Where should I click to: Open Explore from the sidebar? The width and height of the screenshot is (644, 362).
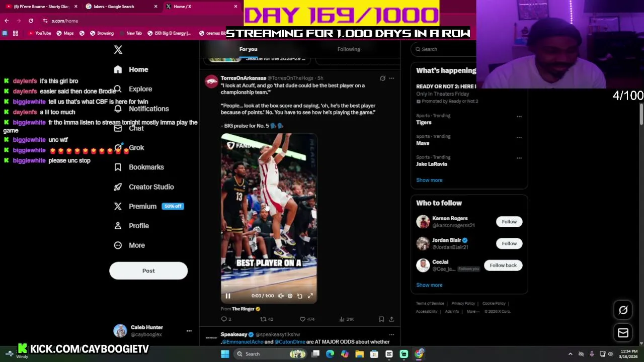pyautogui.click(x=133, y=89)
